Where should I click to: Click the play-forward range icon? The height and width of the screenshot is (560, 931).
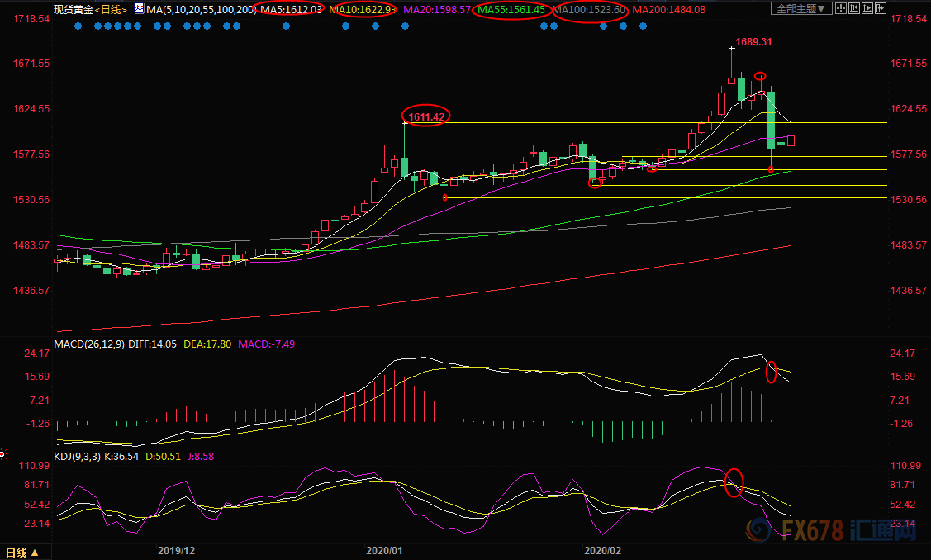point(867,8)
